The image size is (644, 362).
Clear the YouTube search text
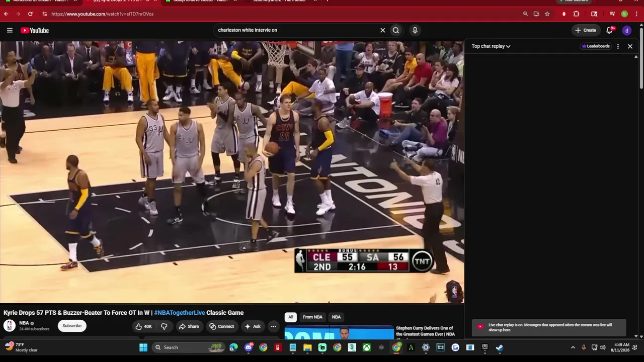tap(382, 30)
